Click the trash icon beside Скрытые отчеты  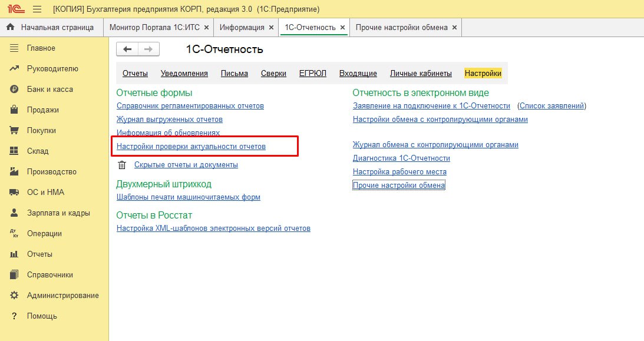point(122,165)
